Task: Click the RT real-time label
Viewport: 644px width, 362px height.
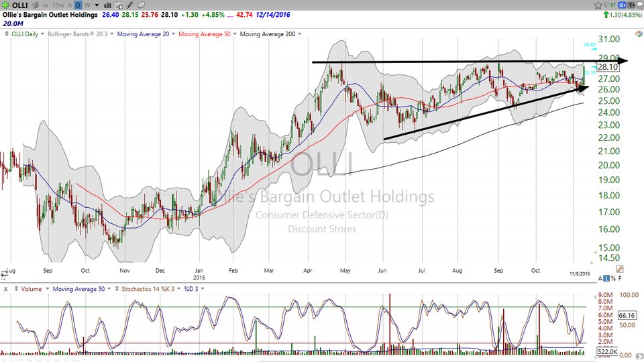Action: point(614,5)
